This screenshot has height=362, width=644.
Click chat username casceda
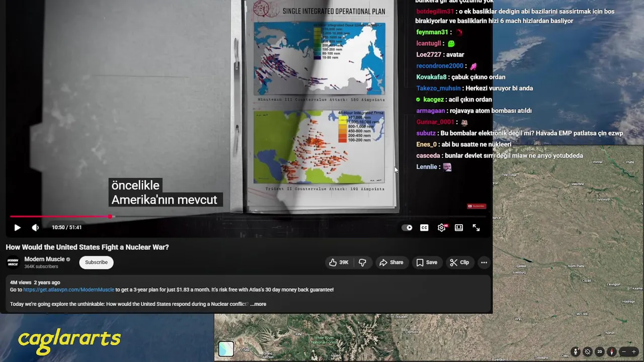tap(428, 155)
